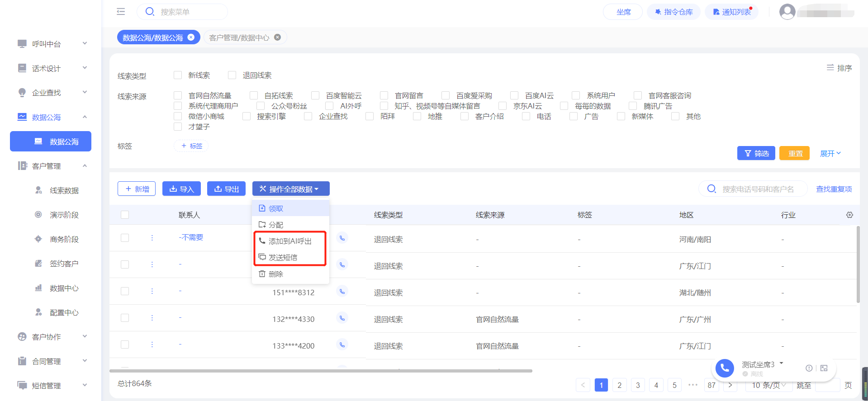Open row menu for 132****4330 row
Screen dimensions: 868x401
click(x=152, y=318)
